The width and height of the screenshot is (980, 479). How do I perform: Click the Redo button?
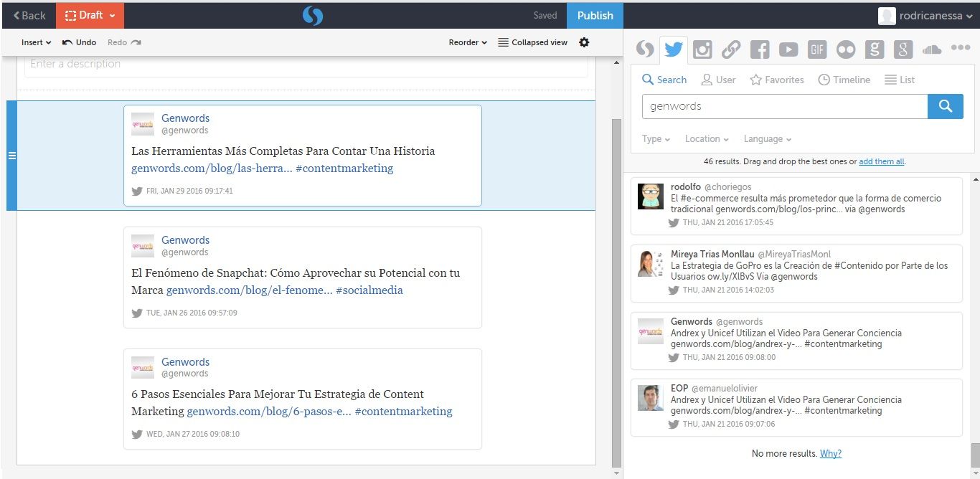click(x=124, y=42)
